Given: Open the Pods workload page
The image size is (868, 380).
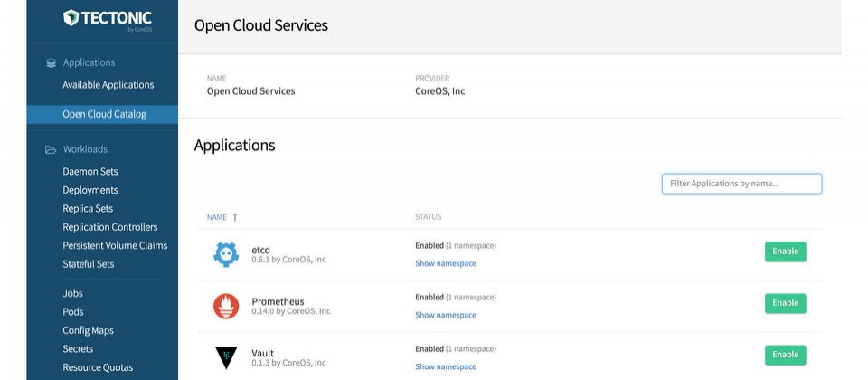Looking at the screenshot, I should pos(73,312).
